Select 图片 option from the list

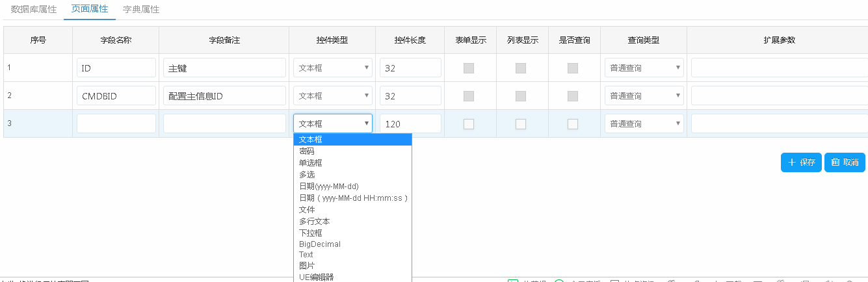click(307, 266)
